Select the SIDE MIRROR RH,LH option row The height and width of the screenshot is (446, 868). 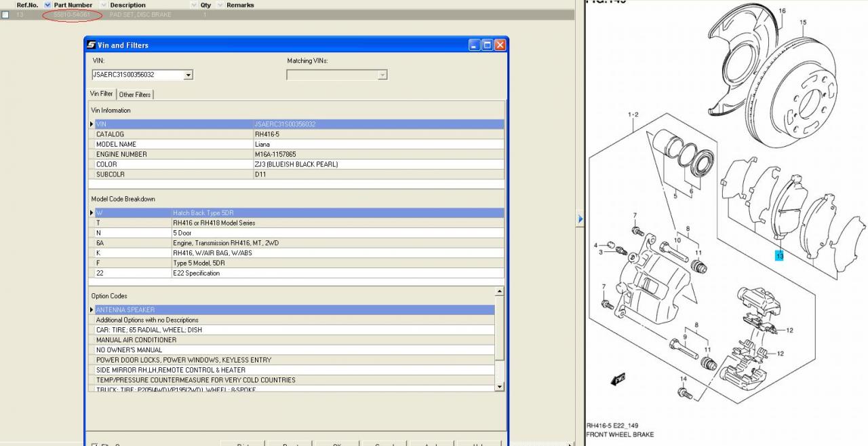pos(292,370)
